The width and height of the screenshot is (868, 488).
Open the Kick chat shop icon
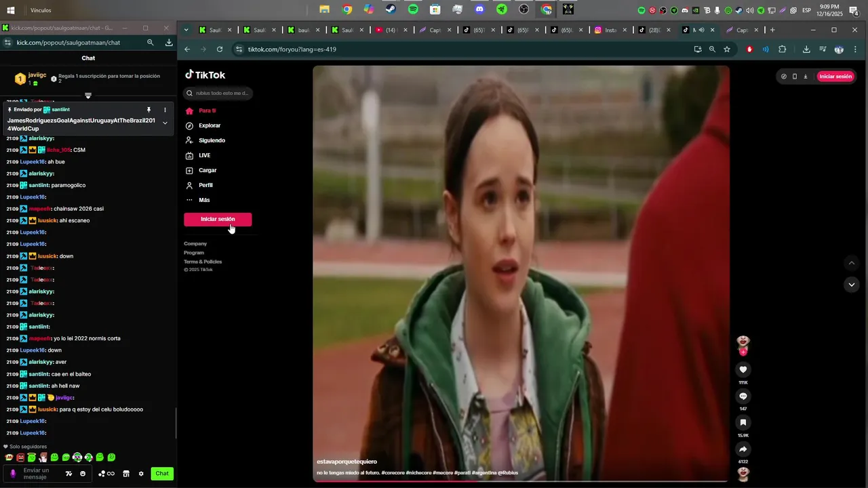tap(126, 474)
